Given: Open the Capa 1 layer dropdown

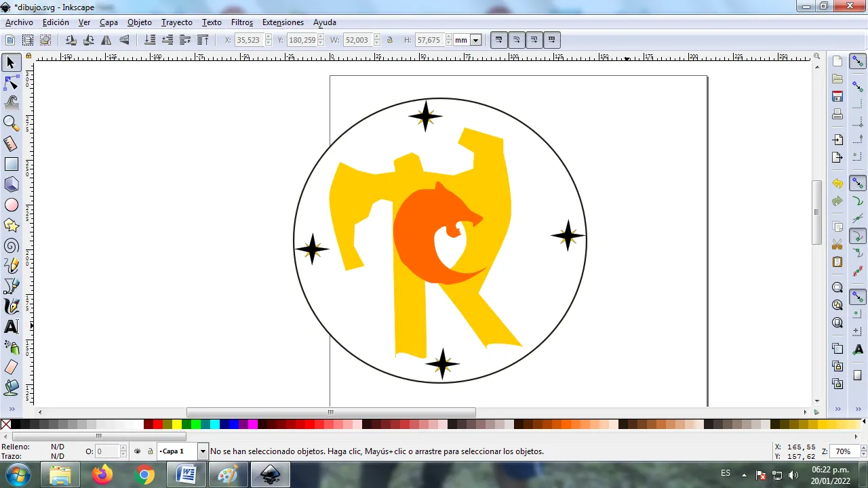Looking at the screenshot, I should [x=202, y=451].
